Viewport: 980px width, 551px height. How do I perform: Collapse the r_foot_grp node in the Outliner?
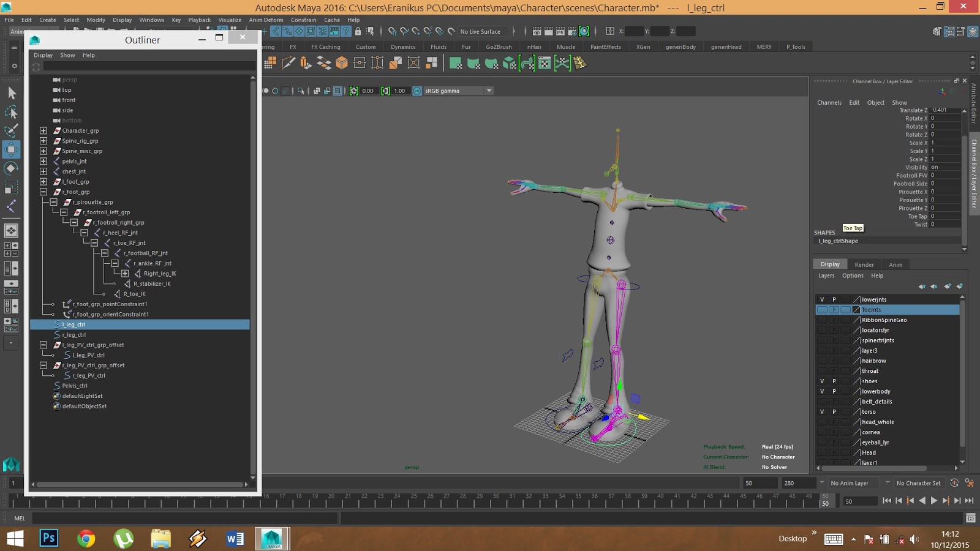click(43, 192)
